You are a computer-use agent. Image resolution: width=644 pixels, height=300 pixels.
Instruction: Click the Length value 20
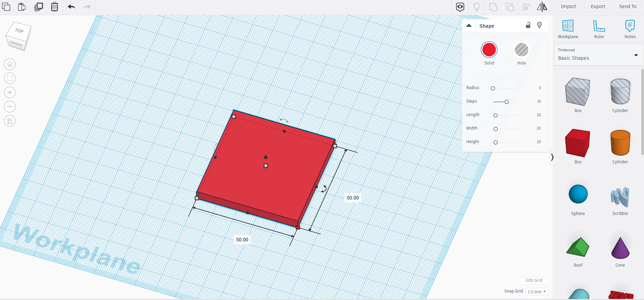click(x=539, y=115)
